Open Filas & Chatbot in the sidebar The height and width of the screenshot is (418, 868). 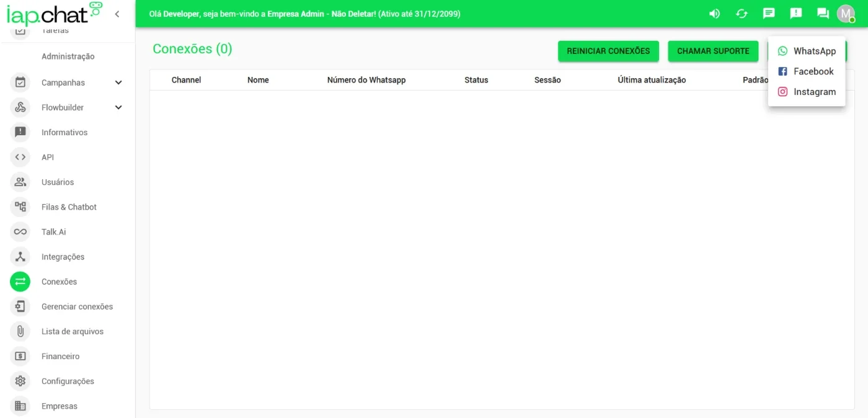click(x=69, y=207)
